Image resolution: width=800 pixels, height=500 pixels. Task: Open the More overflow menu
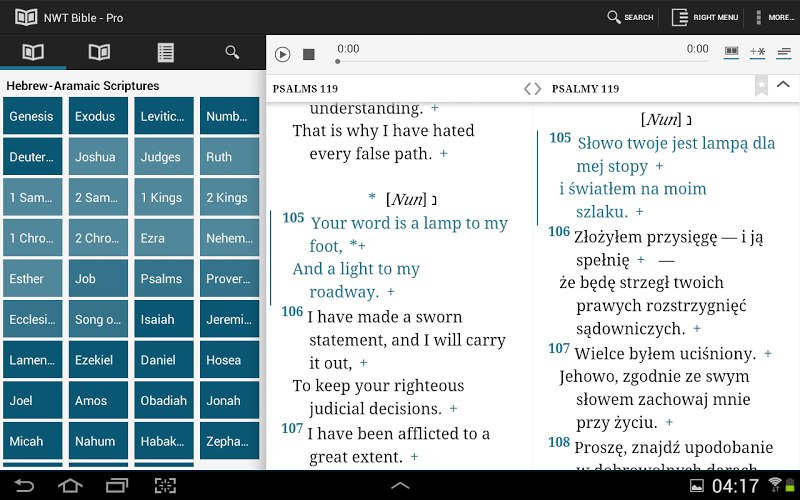(x=775, y=17)
